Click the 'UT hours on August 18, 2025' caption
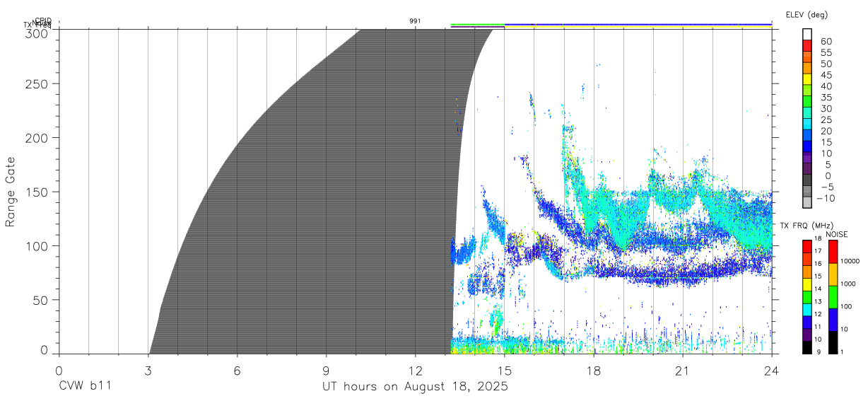 [x=415, y=387]
